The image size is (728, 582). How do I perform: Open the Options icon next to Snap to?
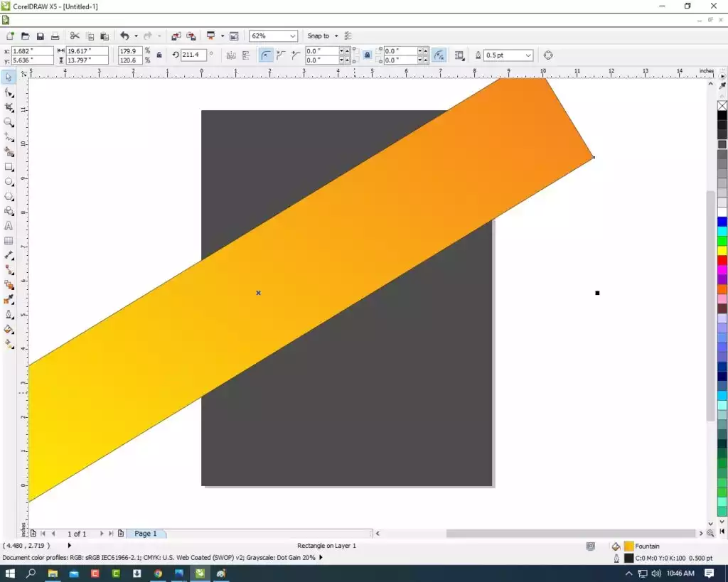tap(348, 36)
